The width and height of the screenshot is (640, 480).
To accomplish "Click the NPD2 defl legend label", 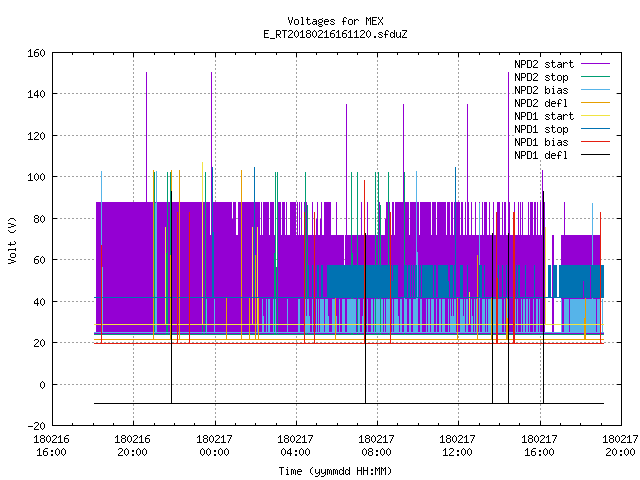I will (x=541, y=103).
